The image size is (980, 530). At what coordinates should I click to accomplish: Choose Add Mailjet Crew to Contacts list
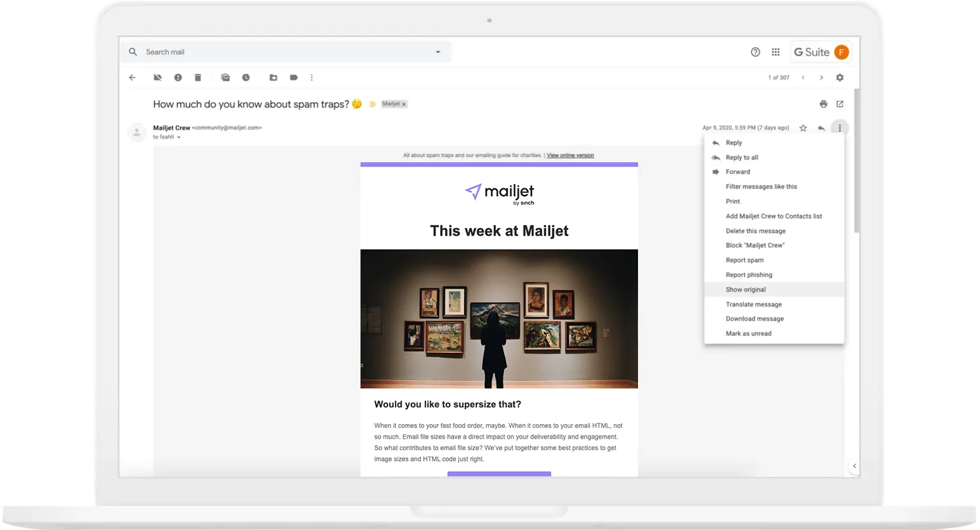(774, 216)
